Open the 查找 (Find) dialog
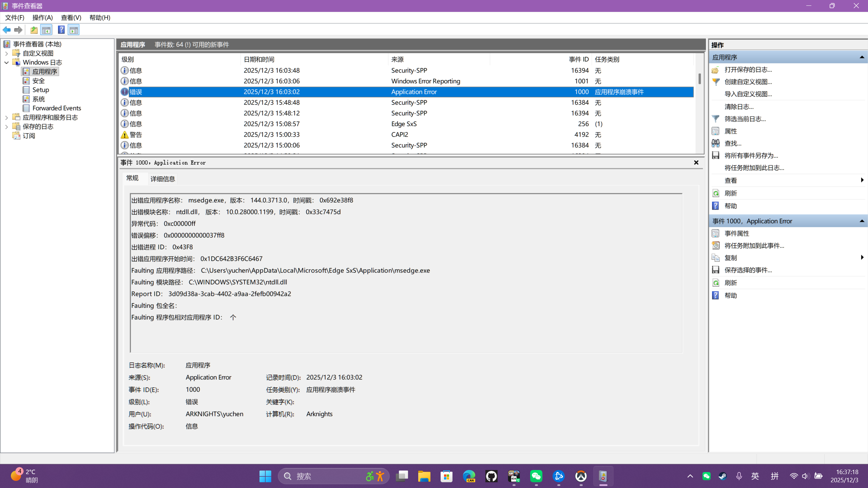Image resolution: width=868 pixels, height=488 pixels. pos(715,143)
